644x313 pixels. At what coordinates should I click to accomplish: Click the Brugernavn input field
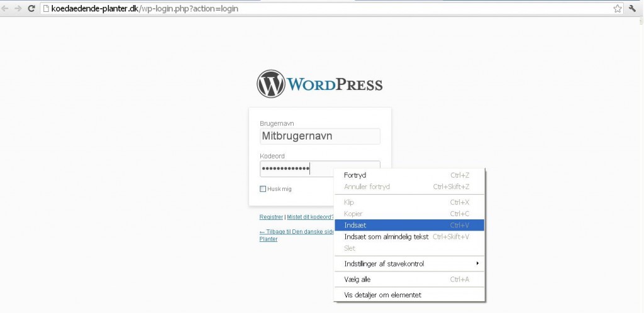pos(320,136)
